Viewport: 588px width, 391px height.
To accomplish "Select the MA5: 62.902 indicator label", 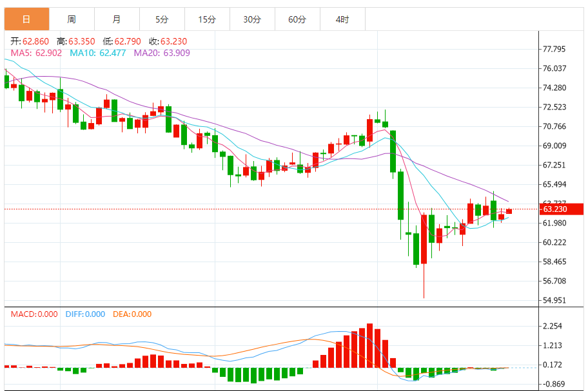I will [x=36, y=53].
